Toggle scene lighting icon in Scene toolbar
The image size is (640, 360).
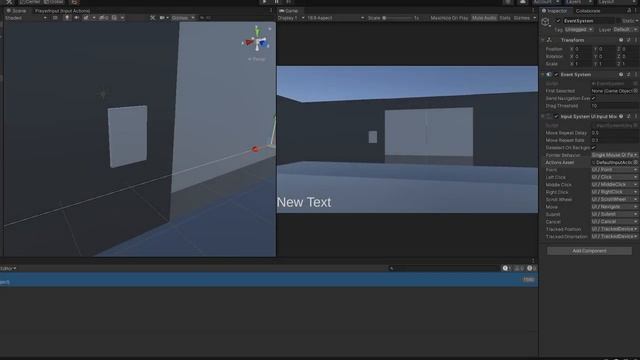tap(67, 18)
